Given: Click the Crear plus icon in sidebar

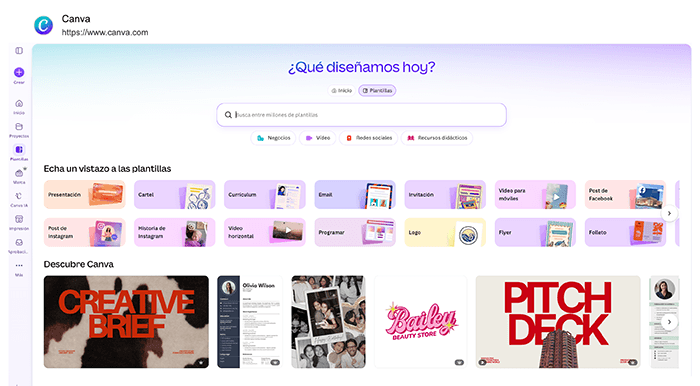Looking at the screenshot, I should 19,72.
